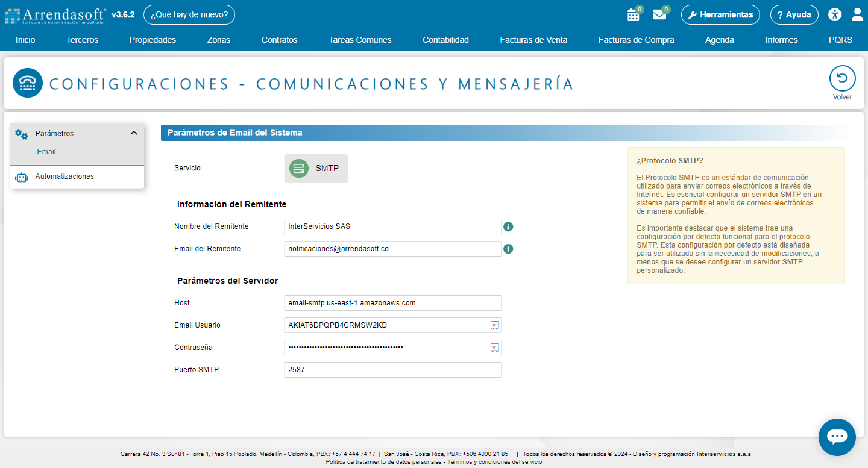Image resolution: width=868 pixels, height=468 pixels.
Task: Open the PQRS menu
Action: 840,40
